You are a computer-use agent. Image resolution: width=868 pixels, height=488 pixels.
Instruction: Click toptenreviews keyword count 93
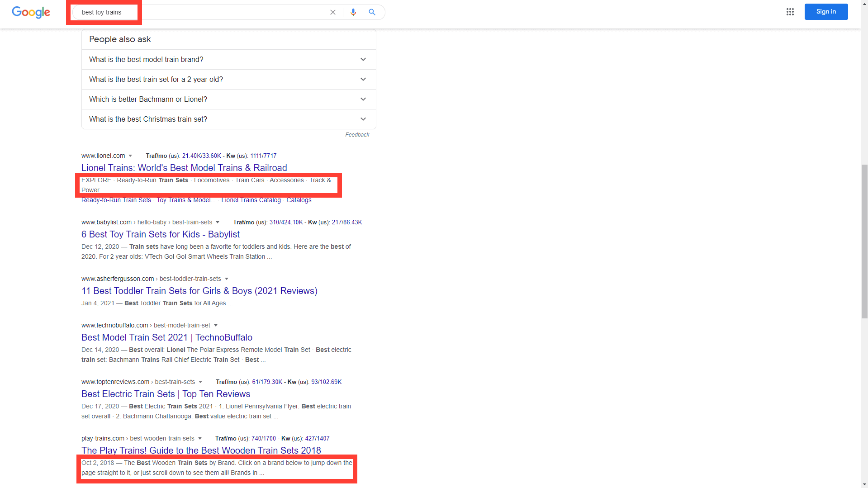point(314,382)
